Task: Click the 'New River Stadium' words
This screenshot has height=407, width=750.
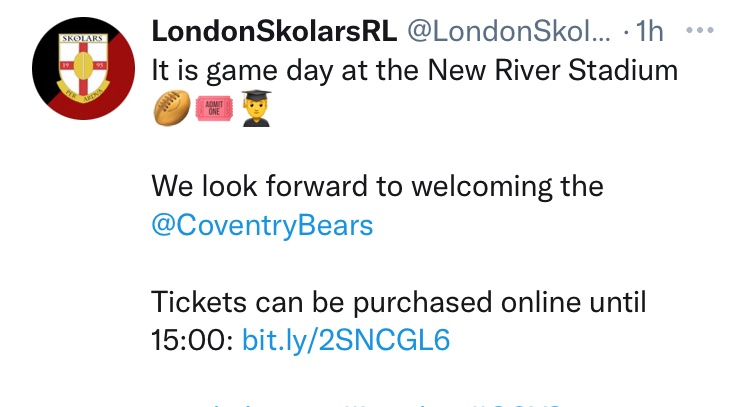Action: [x=553, y=70]
